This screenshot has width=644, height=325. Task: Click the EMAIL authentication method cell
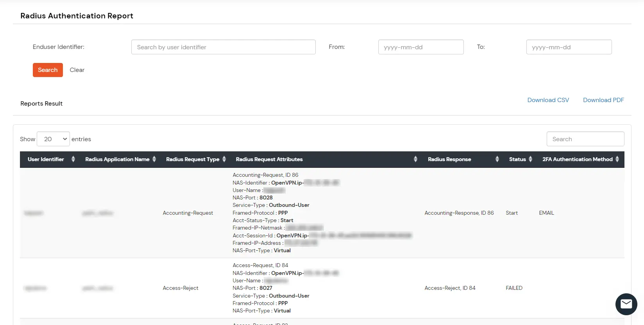(546, 213)
